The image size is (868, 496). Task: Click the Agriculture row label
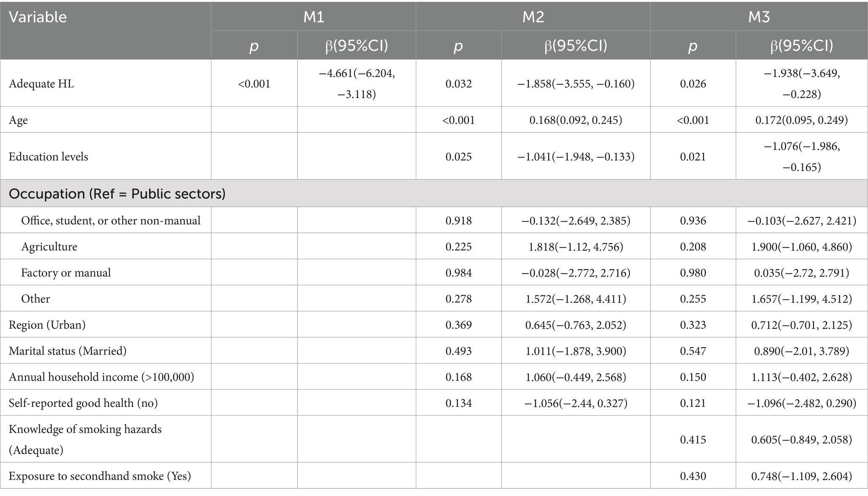pyautogui.click(x=49, y=247)
